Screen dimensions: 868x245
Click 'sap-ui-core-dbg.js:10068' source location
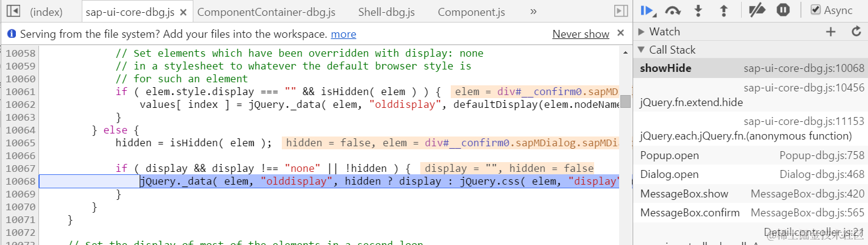[x=804, y=68]
